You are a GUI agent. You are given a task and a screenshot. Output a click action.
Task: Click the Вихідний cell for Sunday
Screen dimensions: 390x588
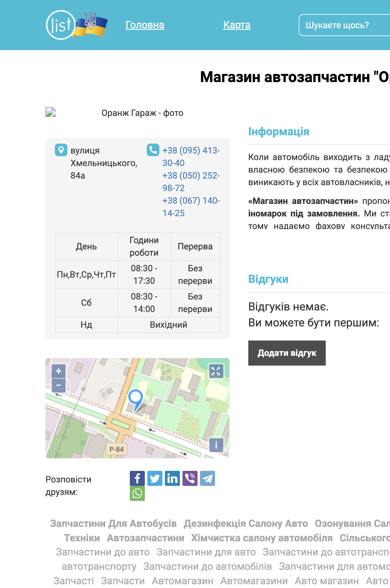pos(169,325)
